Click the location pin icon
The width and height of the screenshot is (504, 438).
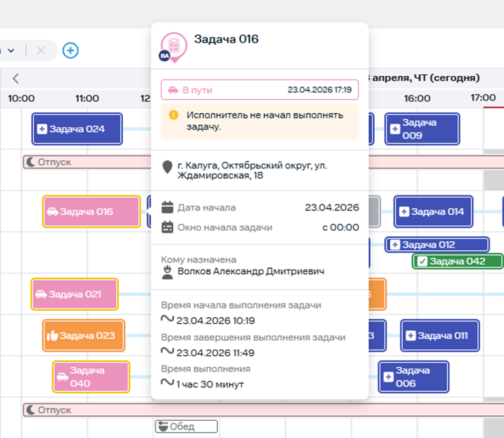click(167, 167)
